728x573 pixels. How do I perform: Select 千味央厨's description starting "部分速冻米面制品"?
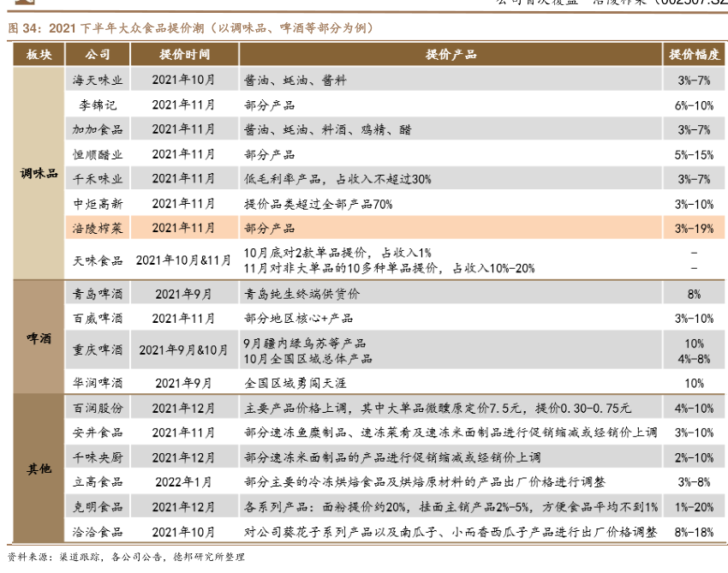[392, 458]
